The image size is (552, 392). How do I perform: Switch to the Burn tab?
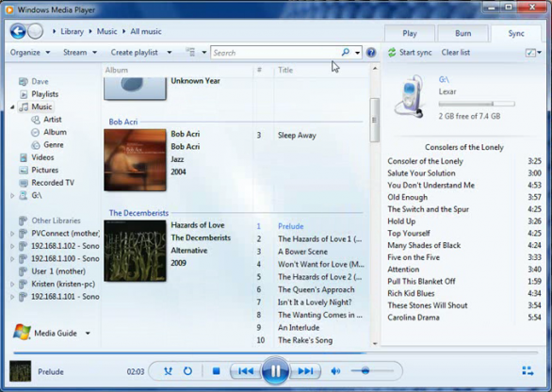pyautogui.click(x=463, y=34)
